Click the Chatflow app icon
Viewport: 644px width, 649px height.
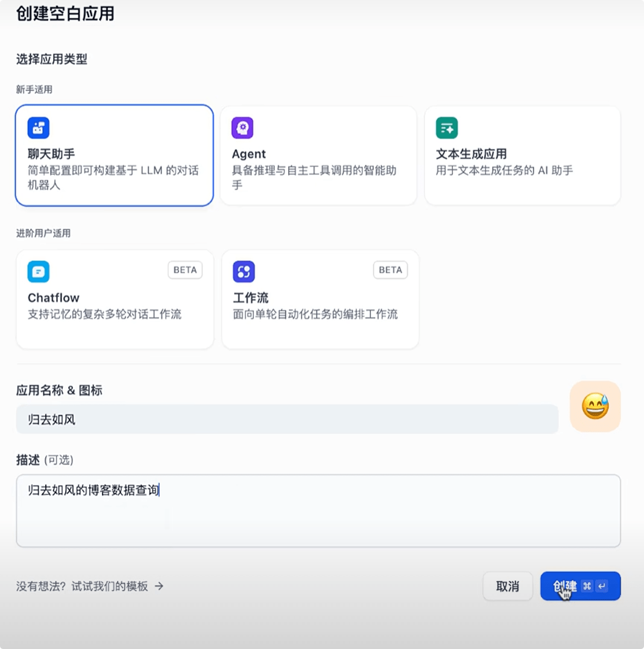pyautogui.click(x=39, y=272)
